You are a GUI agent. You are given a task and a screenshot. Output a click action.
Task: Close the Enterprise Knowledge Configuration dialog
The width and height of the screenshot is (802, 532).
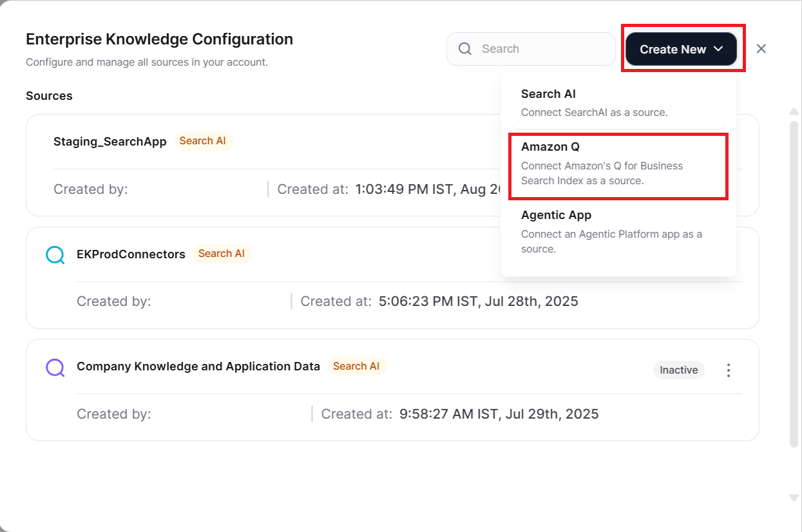click(x=761, y=49)
